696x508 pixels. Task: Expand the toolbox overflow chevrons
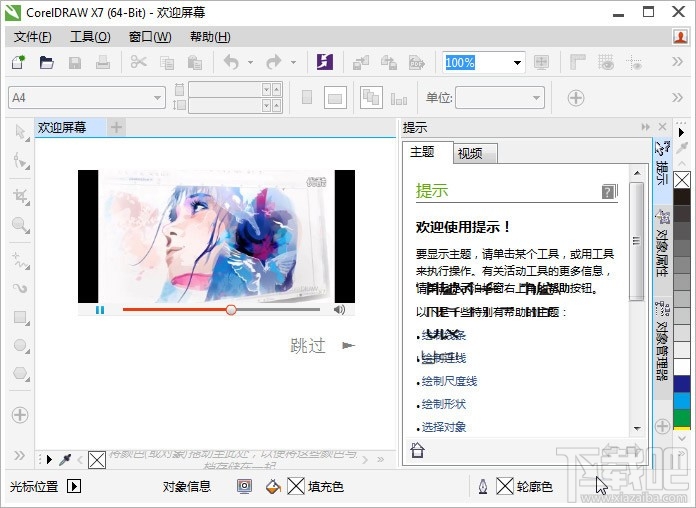20,455
